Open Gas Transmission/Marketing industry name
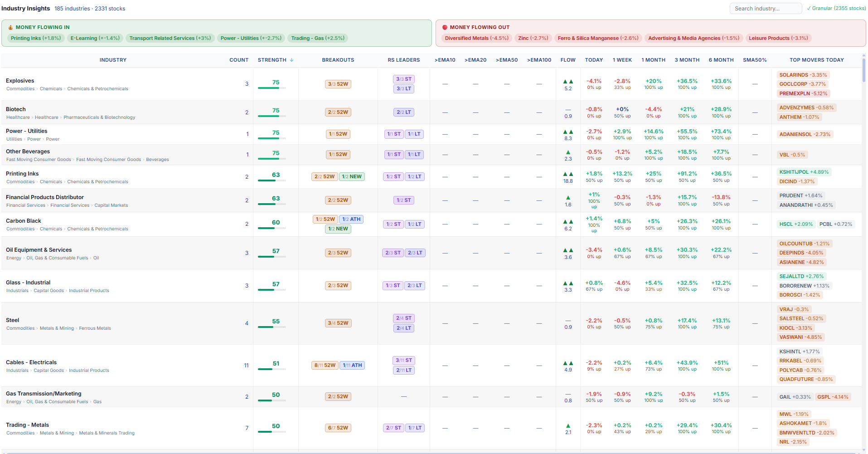Screen dimensions: 868x454 (x=44, y=394)
